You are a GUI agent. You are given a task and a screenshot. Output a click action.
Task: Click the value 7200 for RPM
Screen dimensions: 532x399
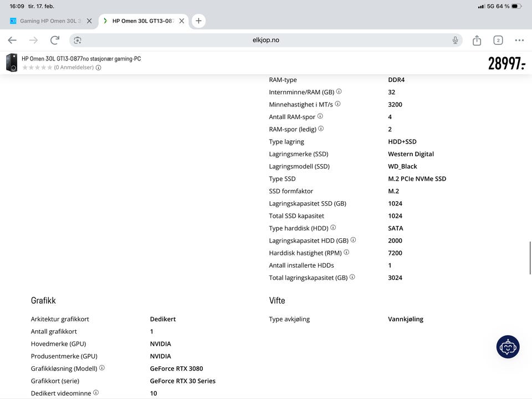(395, 253)
